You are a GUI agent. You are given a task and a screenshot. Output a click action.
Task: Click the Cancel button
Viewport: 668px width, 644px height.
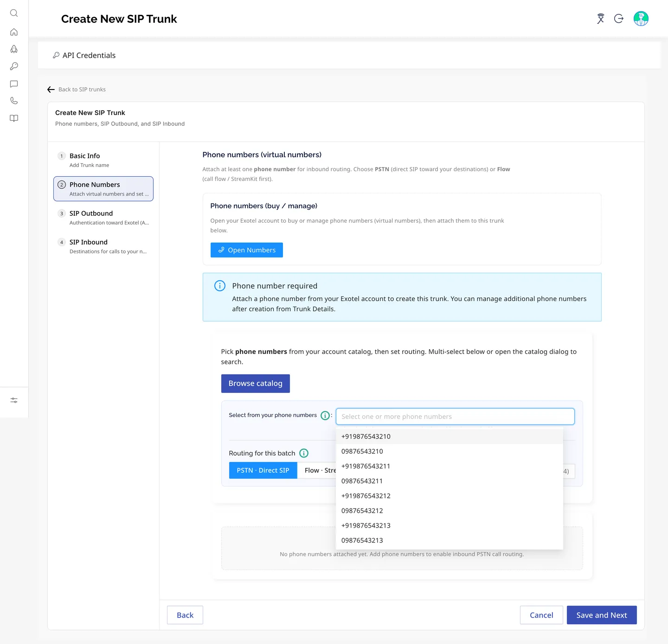click(x=541, y=615)
